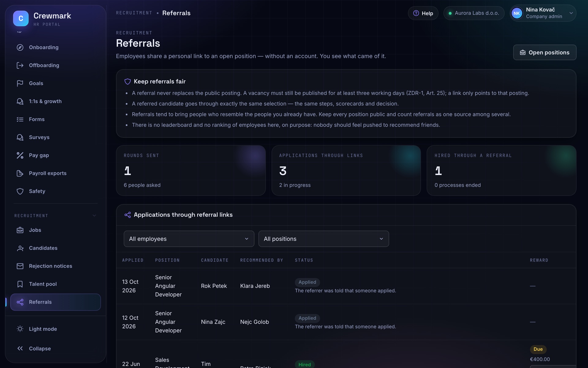Click the NK user avatar
Screen dimensions: 588x368
tap(517, 13)
